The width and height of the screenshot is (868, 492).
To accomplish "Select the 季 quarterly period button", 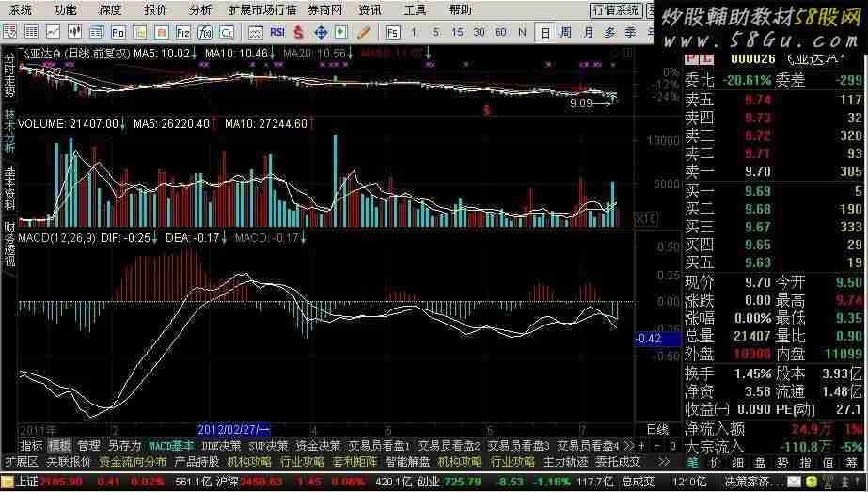I will tap(630, 32).
